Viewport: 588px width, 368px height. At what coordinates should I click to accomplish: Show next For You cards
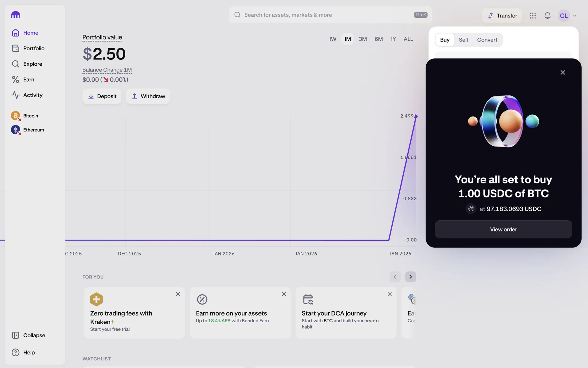tap(410, 277)
